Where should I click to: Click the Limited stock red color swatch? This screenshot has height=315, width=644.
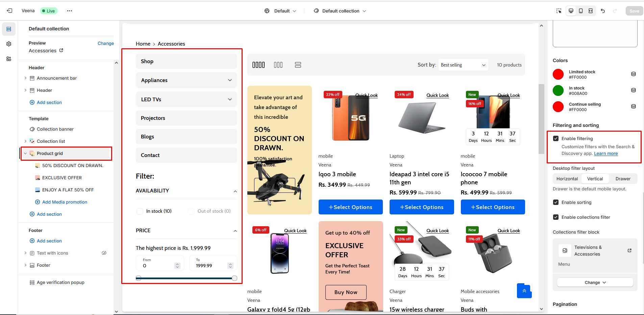tap(558, 74)
